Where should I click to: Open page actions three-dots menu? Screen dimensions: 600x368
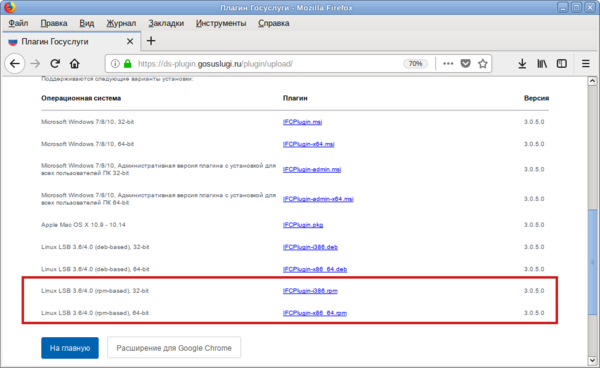click(x=448, y=64)
